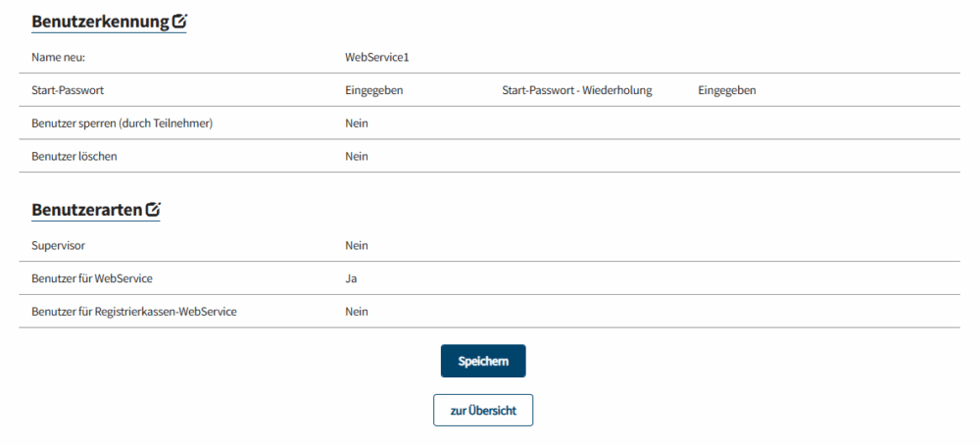Click the 'Benutzer sperren (durch Teilnehmer)' label
Screen dimensions: 980x446
coord(122,123)
